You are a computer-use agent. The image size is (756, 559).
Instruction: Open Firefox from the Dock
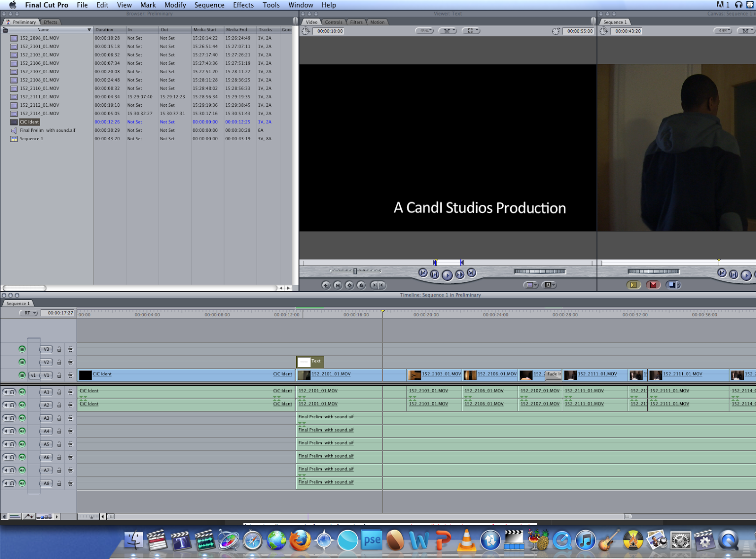click(300, 541)
